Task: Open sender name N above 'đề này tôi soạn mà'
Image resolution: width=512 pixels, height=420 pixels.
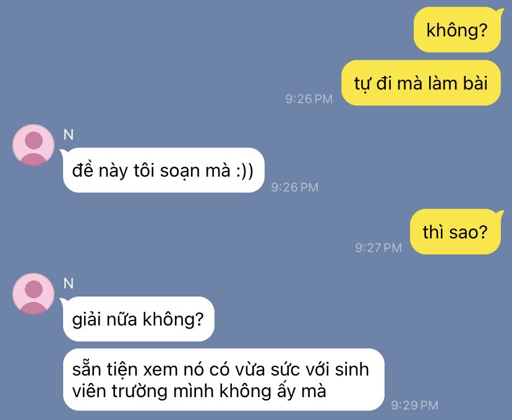Action: (x=69, y=135)
